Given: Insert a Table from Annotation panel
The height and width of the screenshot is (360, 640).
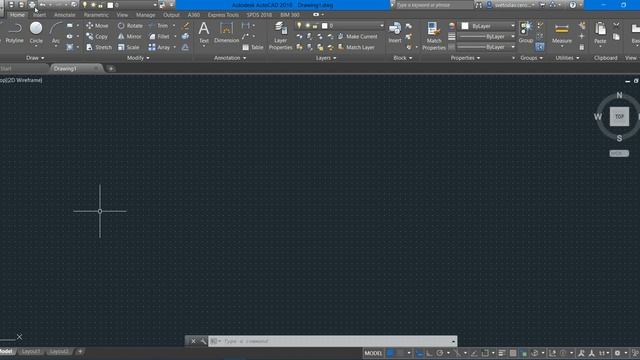Looking at the screenshot, I should pyautogui.click(x=253, y=47).
